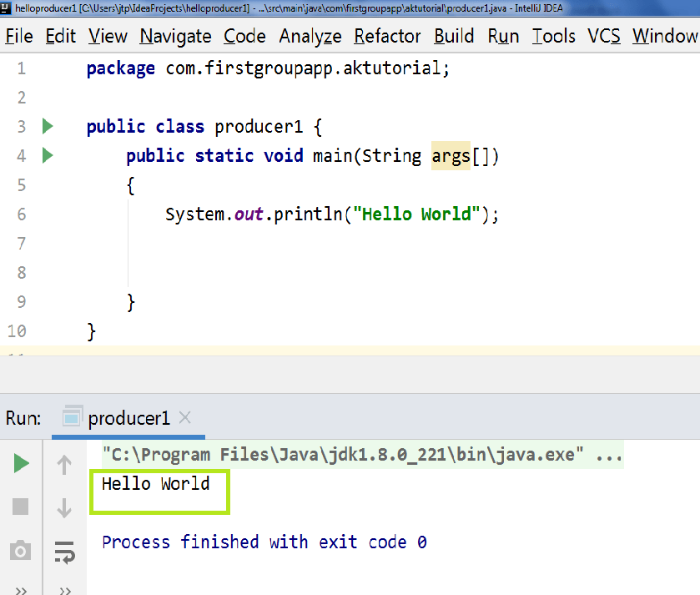Click the run gutter icon beside main method
Screen dimensions: 700x595
coord(48,155)
